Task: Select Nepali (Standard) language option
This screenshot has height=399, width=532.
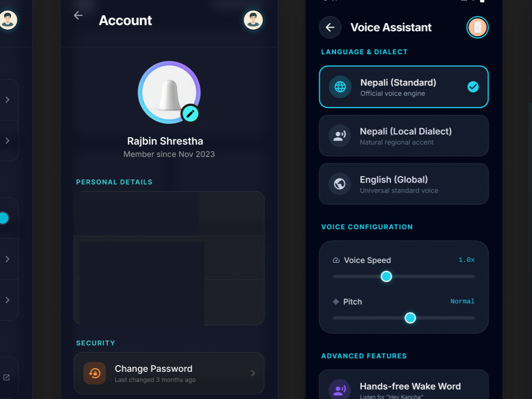Action: coord(404,87)
